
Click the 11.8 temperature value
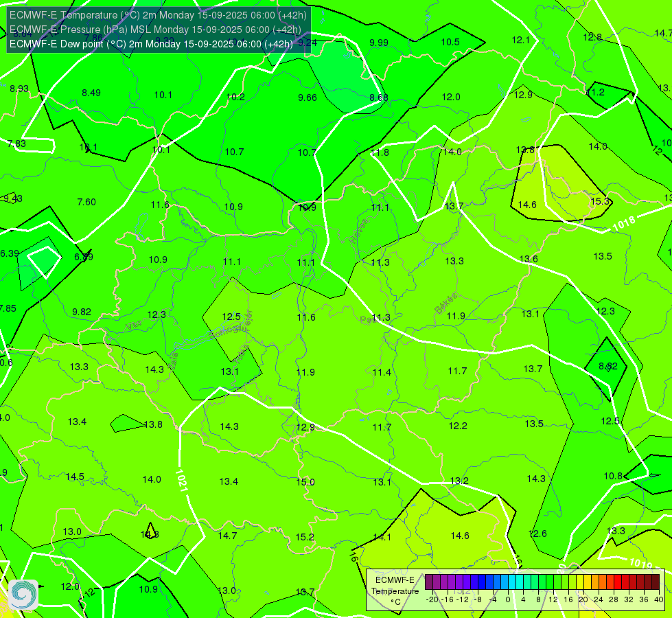[x=380, y=152]
